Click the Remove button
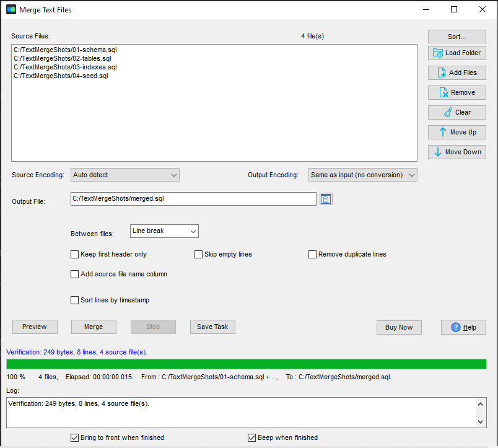Screen dimensions: 498x448 tap(456, 93)
